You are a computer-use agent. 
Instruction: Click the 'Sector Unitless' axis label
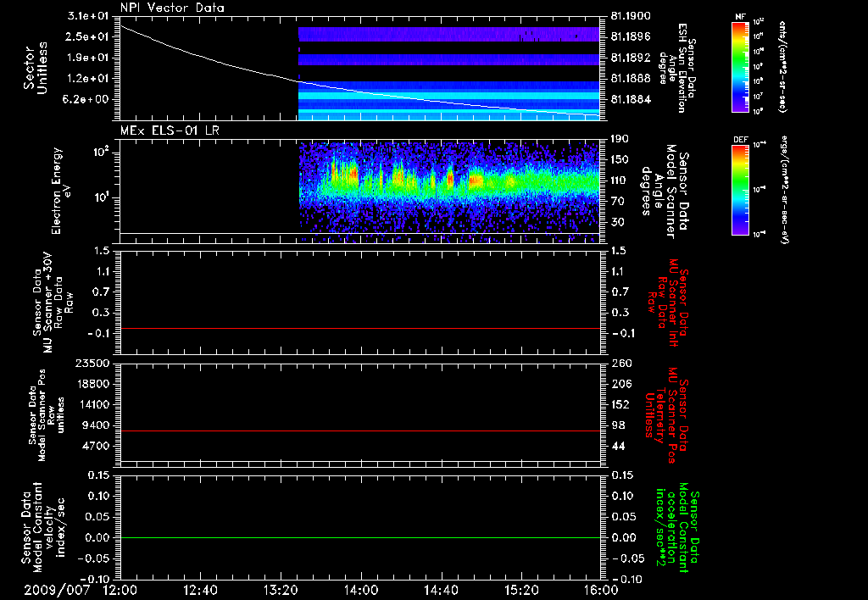click(x=36, y=68)
